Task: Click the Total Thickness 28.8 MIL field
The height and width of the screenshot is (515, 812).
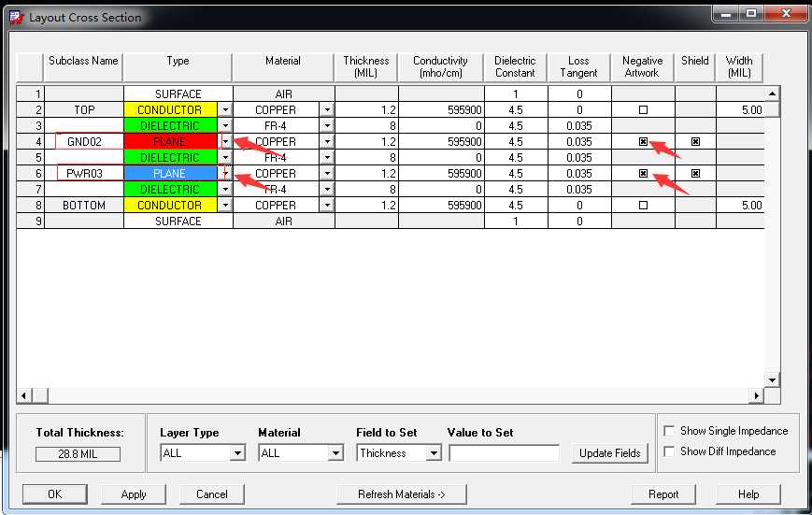Action: tap(78, 454)
